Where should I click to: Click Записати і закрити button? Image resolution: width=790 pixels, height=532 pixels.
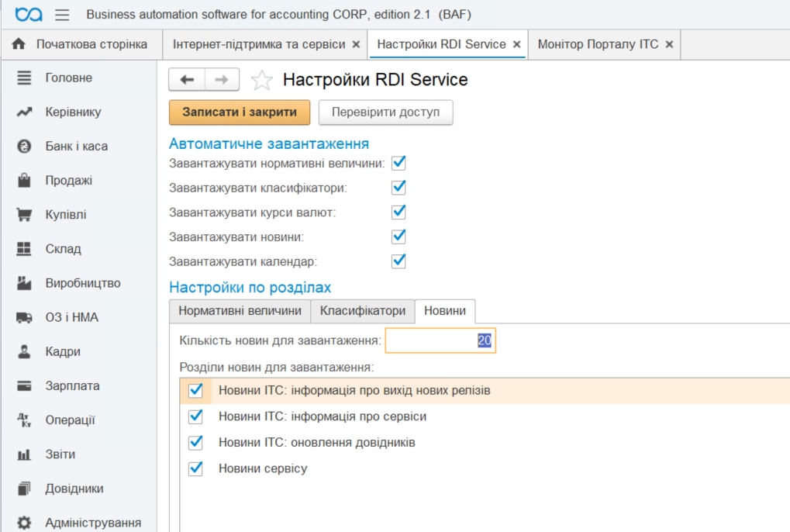coord(240,112)
